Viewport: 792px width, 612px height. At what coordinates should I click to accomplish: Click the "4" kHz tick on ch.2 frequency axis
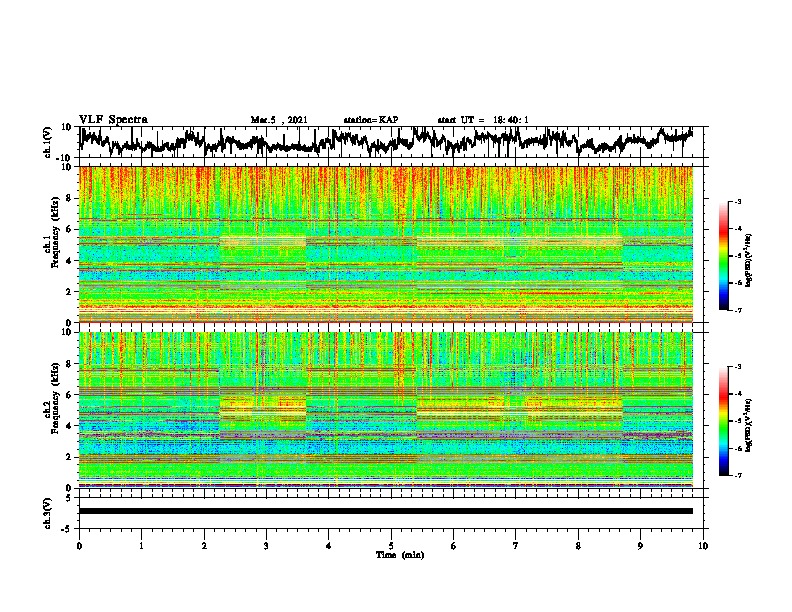[x=71, y=426]
